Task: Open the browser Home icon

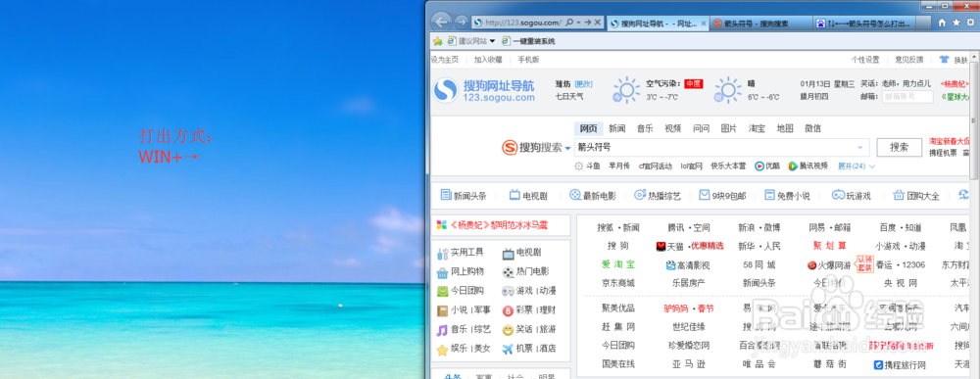Action: [x=943, y=23]
